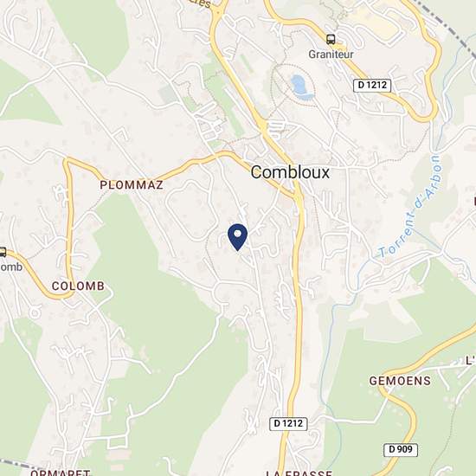Select the COLOMB locality label
The image size is (476, 476).
78,286
